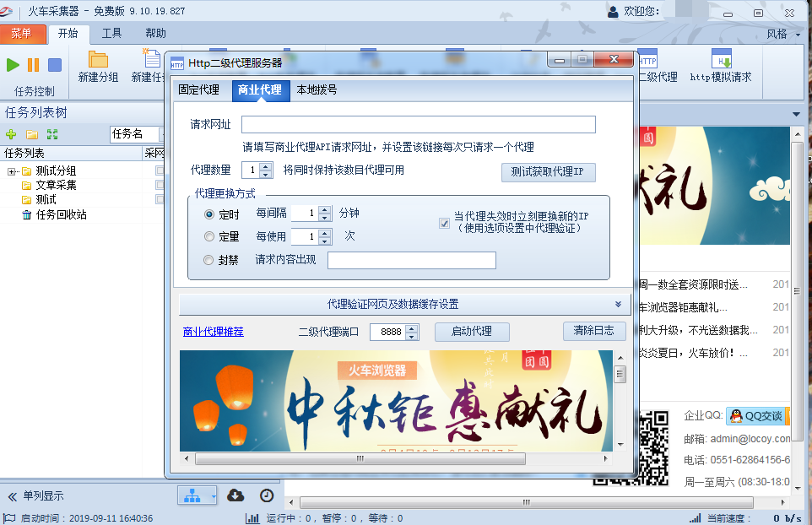
Task: Pause tasks with the orange pause icon
Action: pos(32,64)
